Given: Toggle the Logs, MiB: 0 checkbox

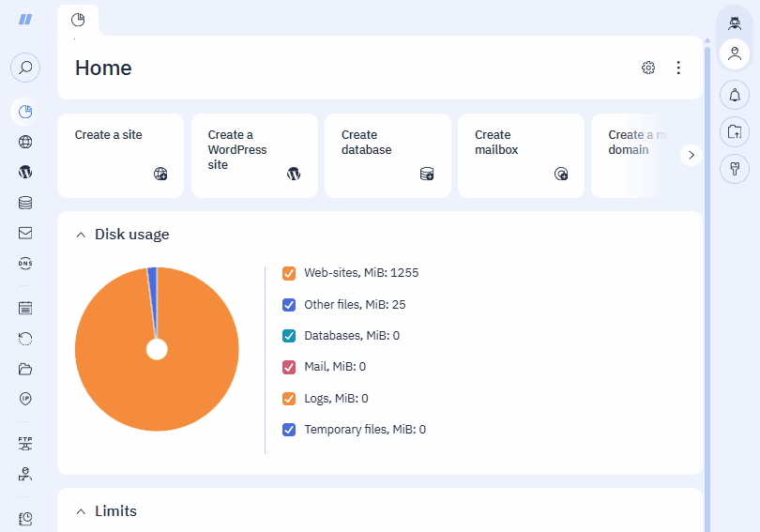Looking at the screenshot, I should [x=289, y=398].
